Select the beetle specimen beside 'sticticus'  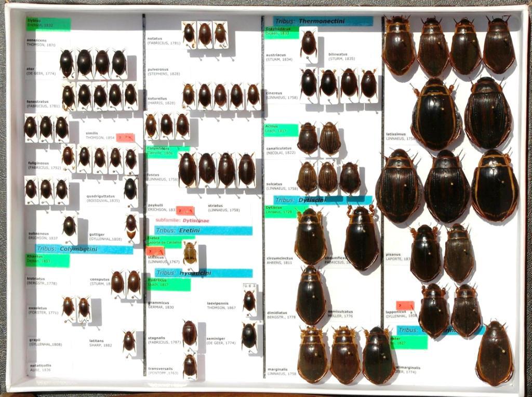tap(190, 253)
